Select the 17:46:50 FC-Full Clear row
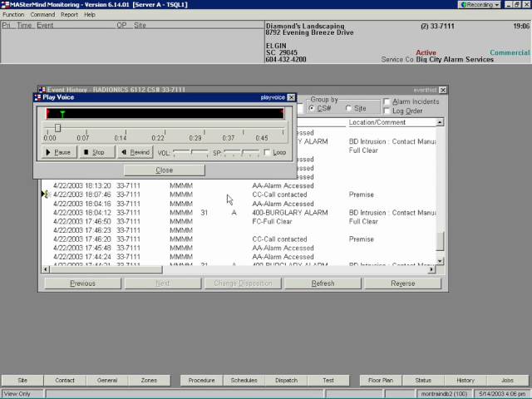 point(239,222)
